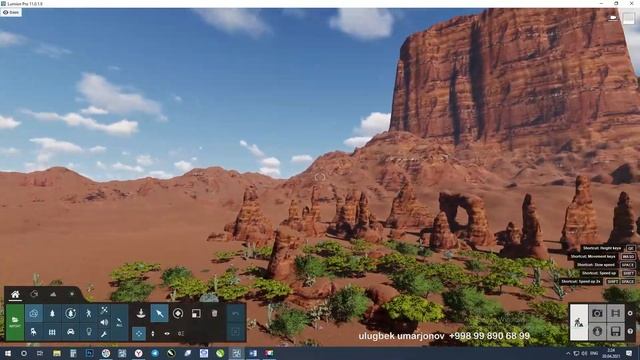Open taskbar clock and date
Viewport: 640px width, 360px height.
(x=611, y=353)
